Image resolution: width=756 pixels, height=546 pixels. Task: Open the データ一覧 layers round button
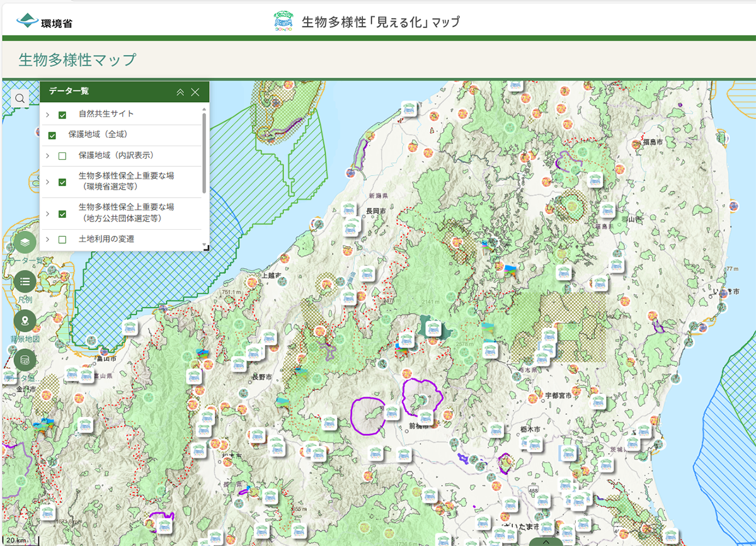(x=25, y=242)
